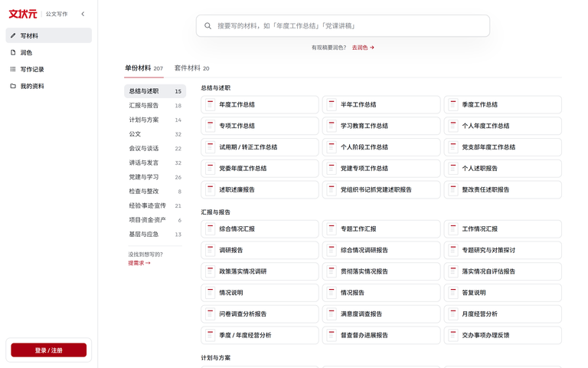The height and width of the screenshot is (368, 588).
Task: Open the 答复说明 template card
Action: [x=503, y=293]
